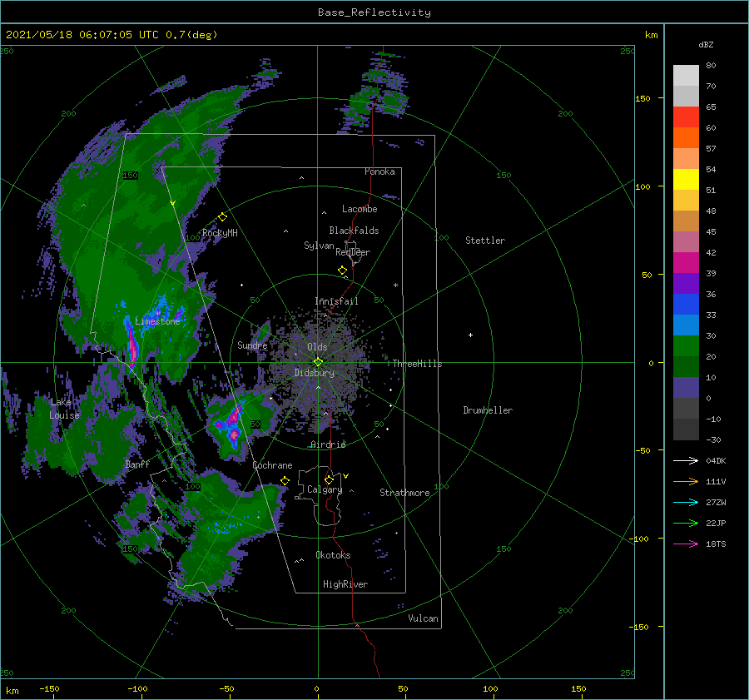749x700 pixels.
Task: Click the 04DK legend label
Action: click(716, 460)
